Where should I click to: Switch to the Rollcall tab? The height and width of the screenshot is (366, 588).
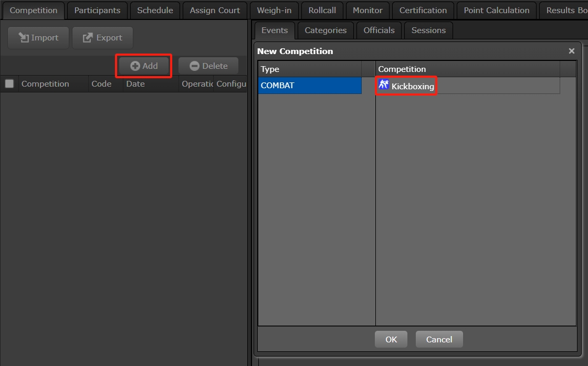[322, 11]
